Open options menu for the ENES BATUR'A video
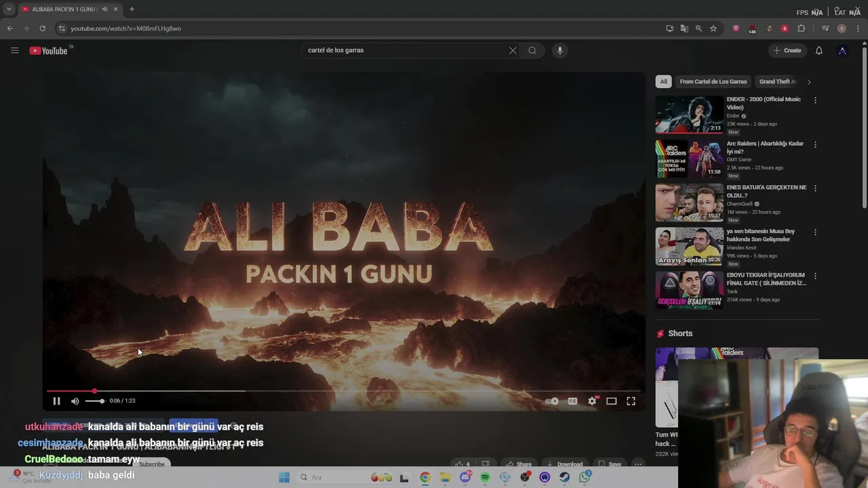Viewport: 868px width, 488px height. click(815, 188)
